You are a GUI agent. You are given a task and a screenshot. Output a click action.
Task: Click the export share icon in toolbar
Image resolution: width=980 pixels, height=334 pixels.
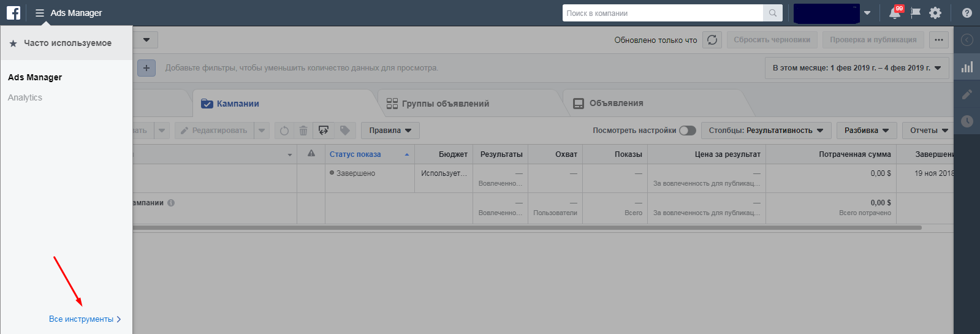click(324, 131)
